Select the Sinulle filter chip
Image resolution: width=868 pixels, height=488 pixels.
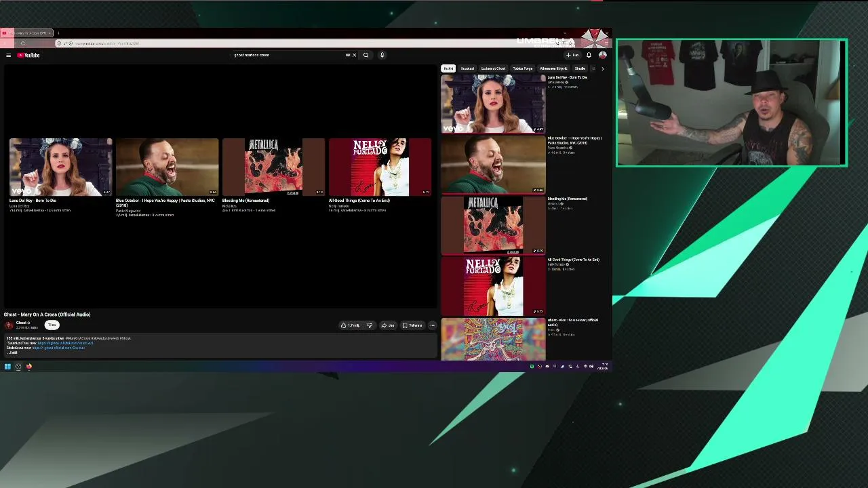pos(580,68)
